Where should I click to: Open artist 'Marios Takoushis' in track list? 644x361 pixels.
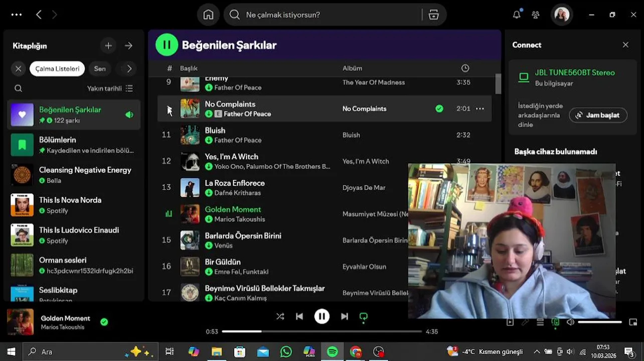click(x=240, y=219)
